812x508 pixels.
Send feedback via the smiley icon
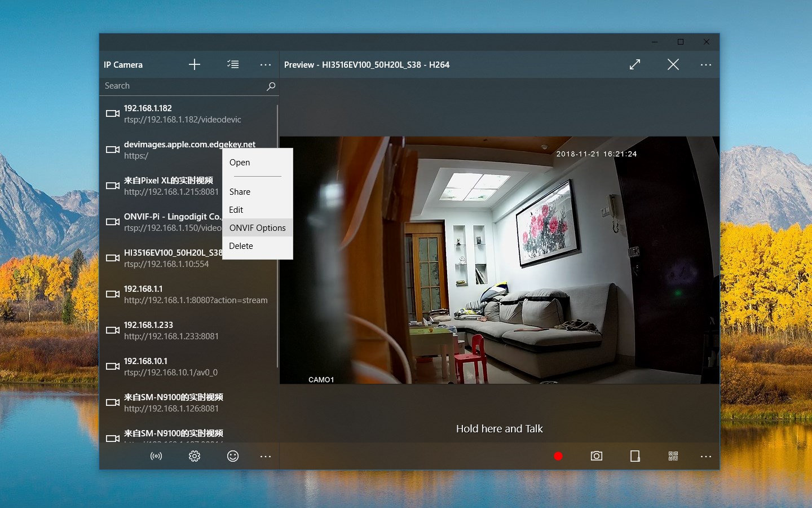[233, 456]
